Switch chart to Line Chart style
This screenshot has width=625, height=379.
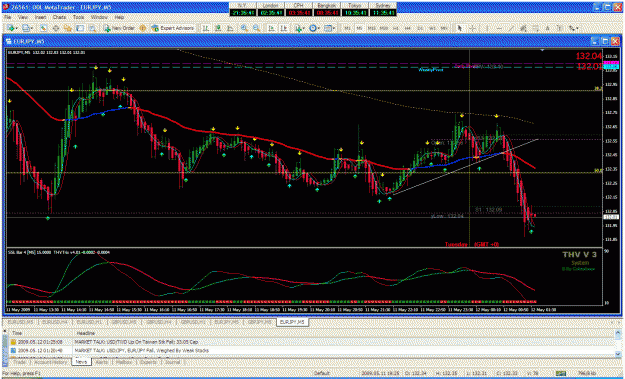[230, 28]
